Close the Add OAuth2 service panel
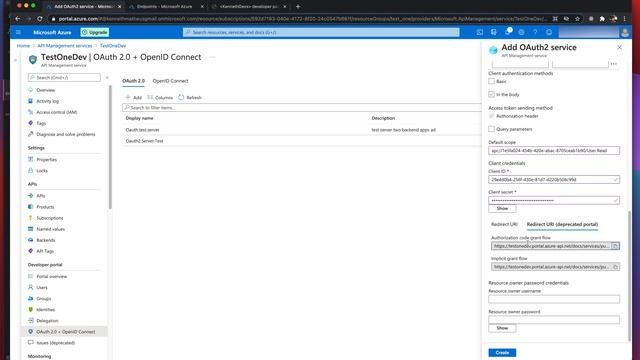This screenshot has height=360, width=640. click(619, 47)
